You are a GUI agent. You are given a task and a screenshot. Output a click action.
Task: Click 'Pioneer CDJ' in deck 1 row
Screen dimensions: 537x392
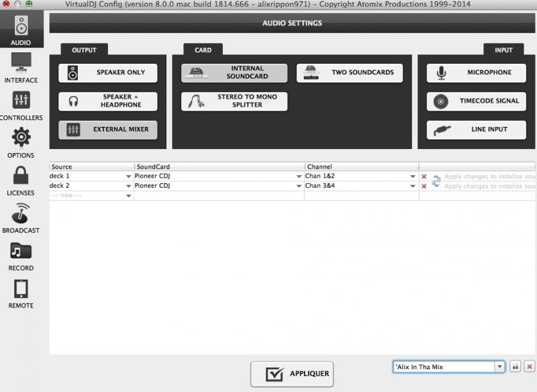coord(152,176)
